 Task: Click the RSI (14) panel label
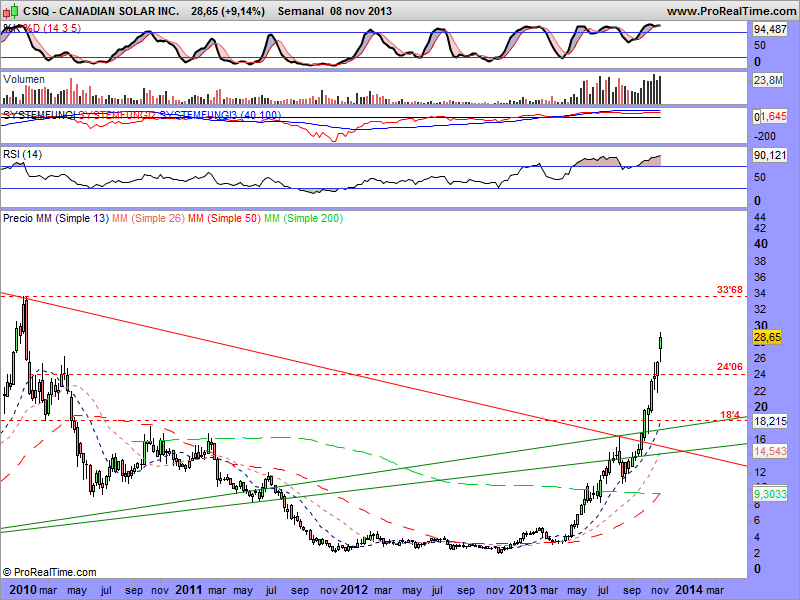click(x=22, y=154)
